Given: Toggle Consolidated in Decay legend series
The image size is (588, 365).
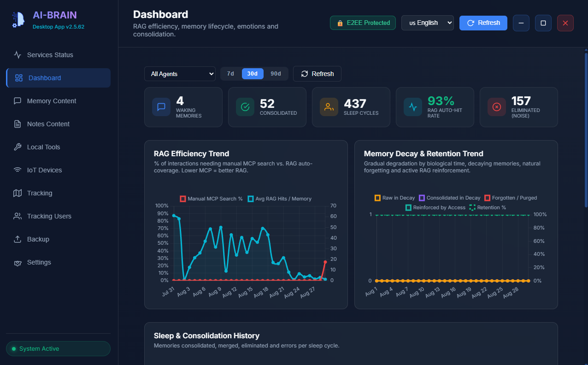Looking at the screenshot, I should point(450,198).
